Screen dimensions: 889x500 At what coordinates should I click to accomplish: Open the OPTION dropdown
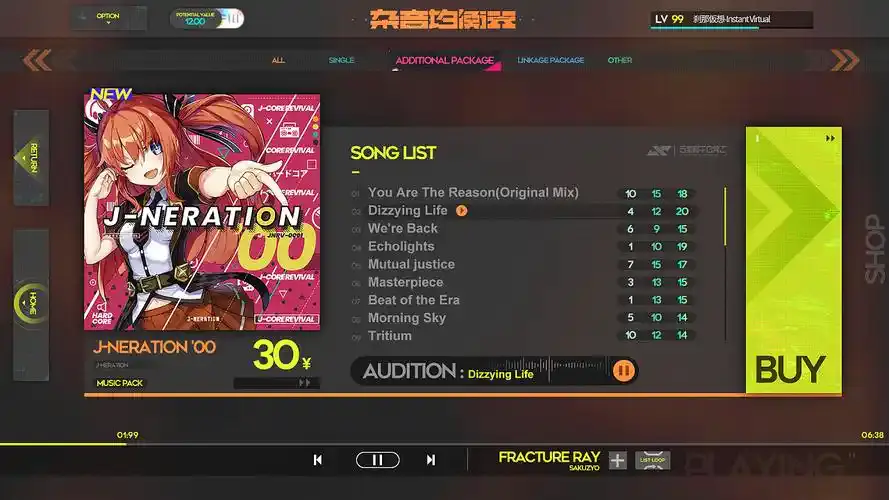point(108,19)
